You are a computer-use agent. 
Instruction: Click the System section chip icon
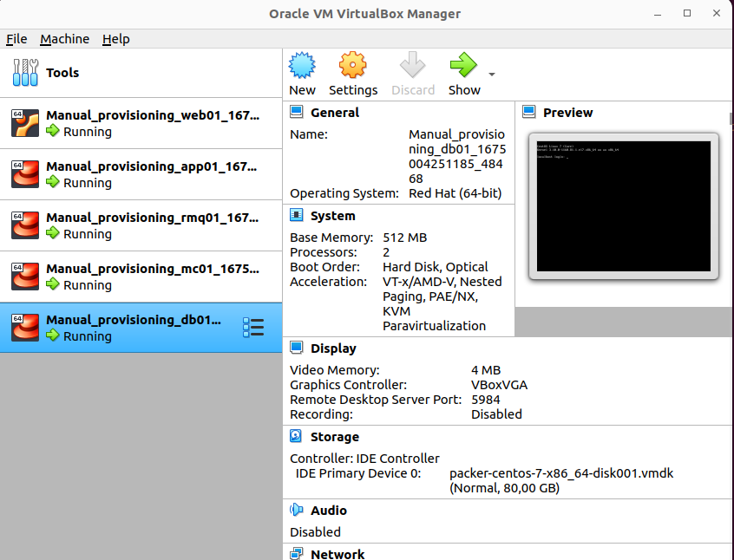[297, 215]
